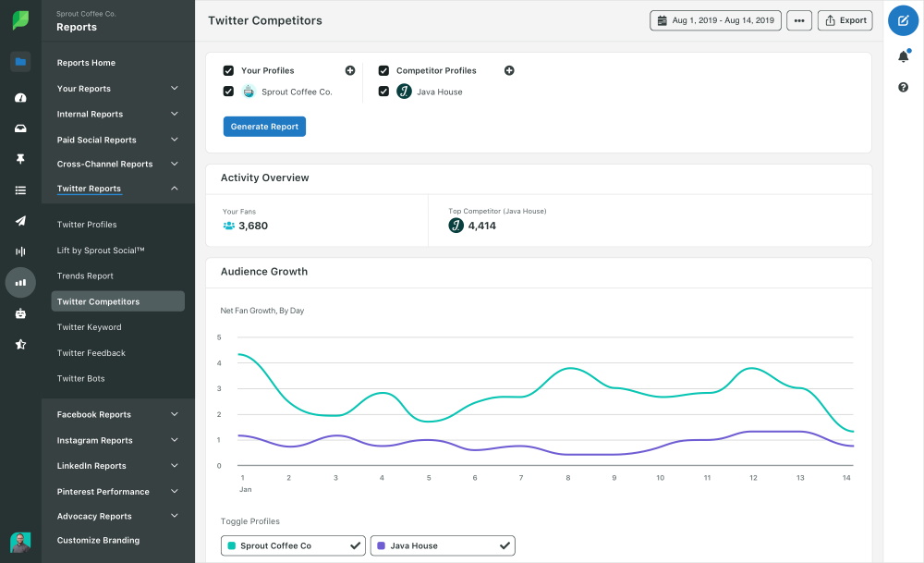
Task: Uncheck the Sprout Coffee Co. profile checkbox
Action: [228, 92]
